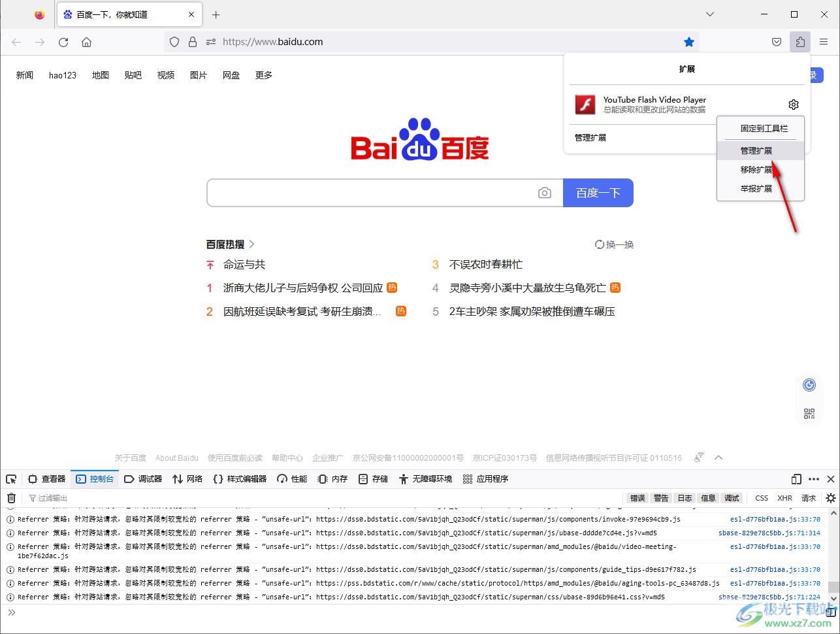Image resolution: width=840 pixels, height=634 pixels.
Task: Open the hao123 link
Action: point(63,75)
